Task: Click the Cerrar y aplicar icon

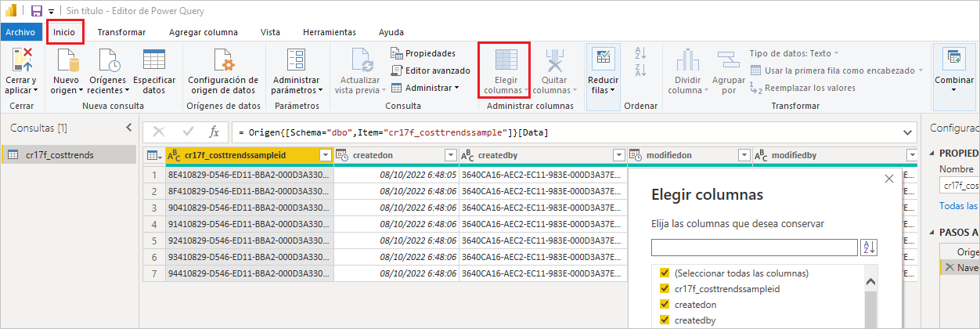Action: [21, 60]
